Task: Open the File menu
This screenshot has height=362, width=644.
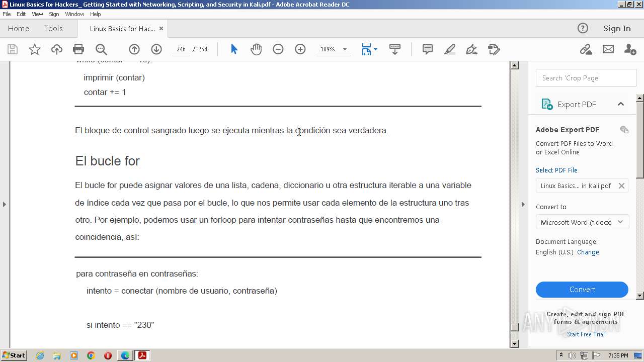Action: click(7, 14)
